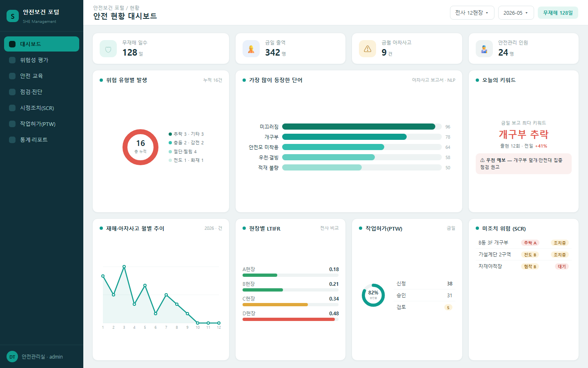Image resolution: width=588 pixels, height=368 pixels.
Task: Click the month 3 peak point on trend chart
Action: tap(124, 267)
